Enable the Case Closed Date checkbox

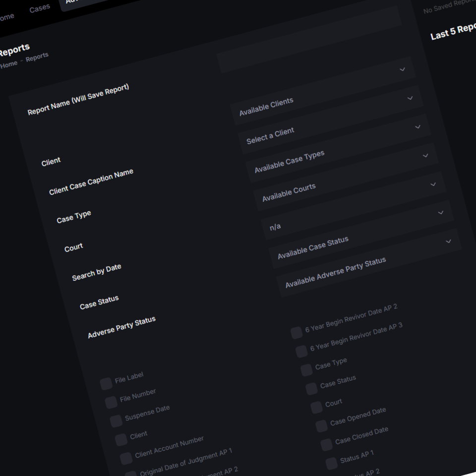pyautogui.click(x=327, y=445)
